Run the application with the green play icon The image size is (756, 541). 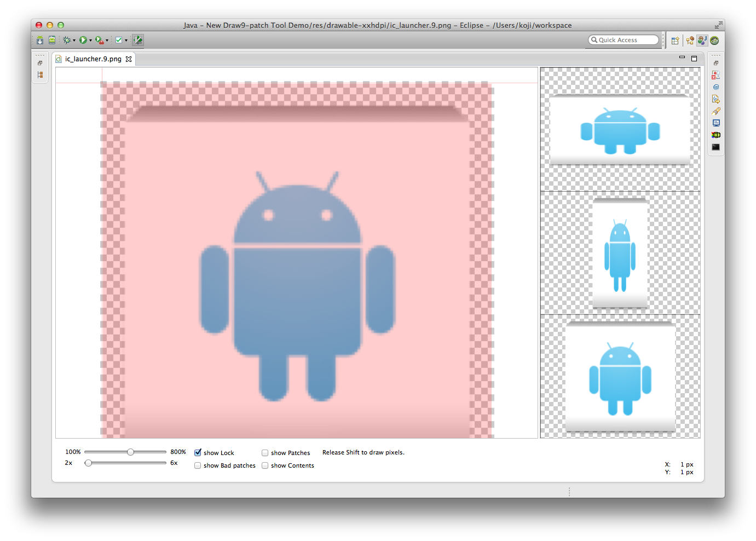click(84, 40)
